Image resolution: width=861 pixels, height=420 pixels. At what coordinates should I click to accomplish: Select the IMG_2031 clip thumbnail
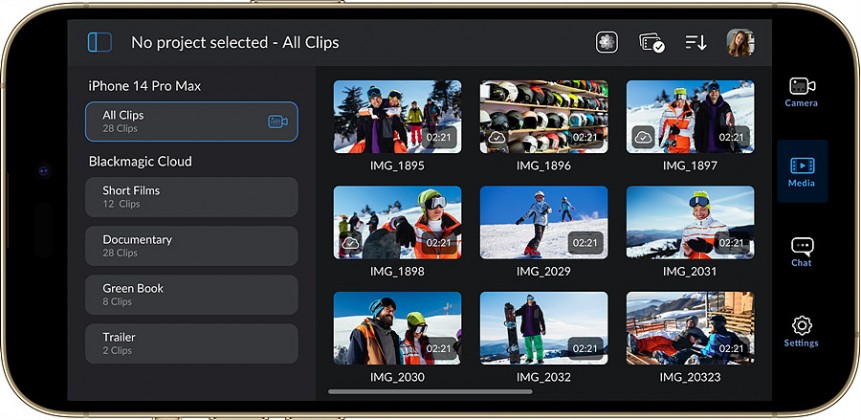pos(690,222)
